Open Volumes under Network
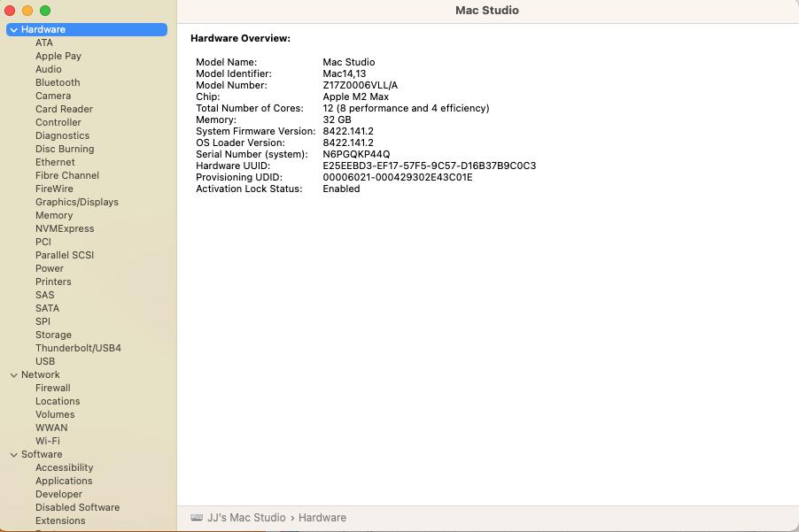Image resolution: width=799 pixels, height=532 pixels. coord(55,414)
